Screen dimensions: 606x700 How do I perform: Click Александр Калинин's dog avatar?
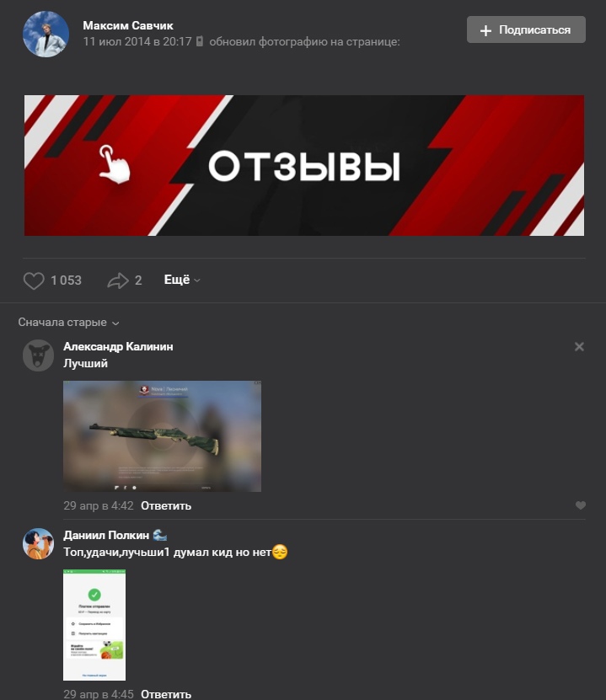pos(39,355)
